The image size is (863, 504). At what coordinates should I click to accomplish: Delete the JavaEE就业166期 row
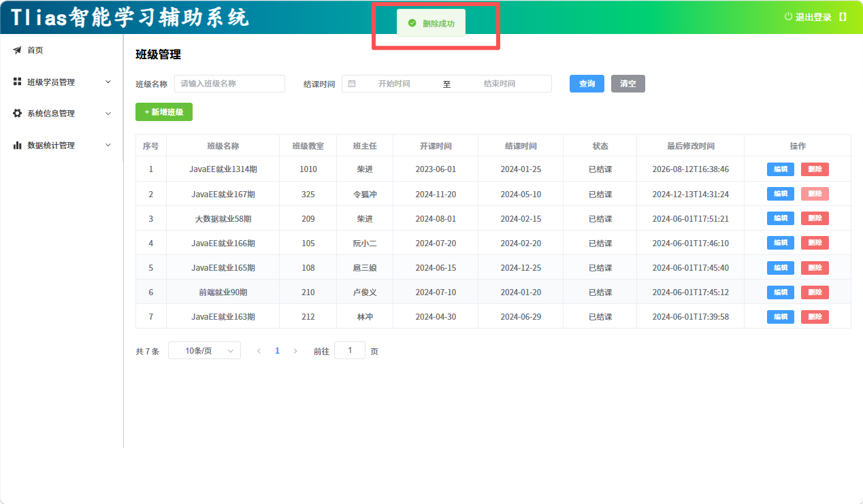[x=815, y=243]
